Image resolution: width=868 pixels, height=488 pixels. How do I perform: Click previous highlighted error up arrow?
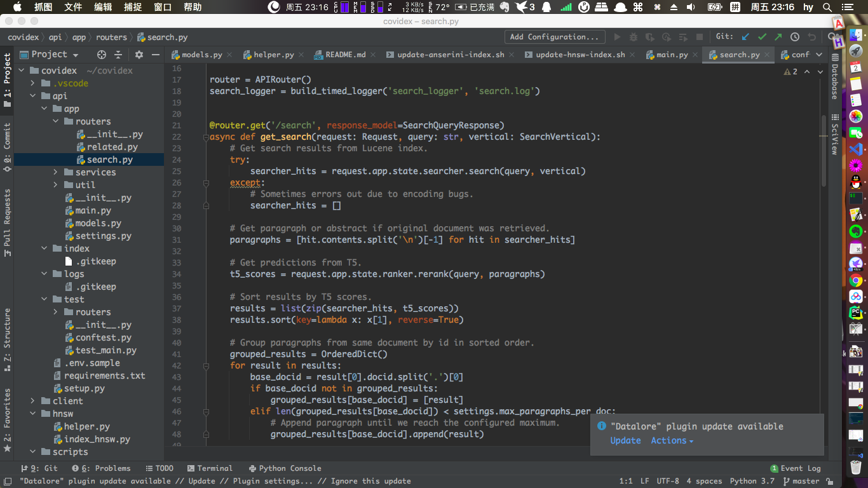point(807,71)
